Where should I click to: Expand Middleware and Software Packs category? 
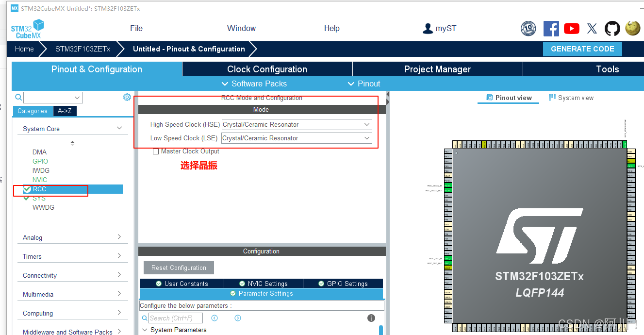(x=119, y=332)
